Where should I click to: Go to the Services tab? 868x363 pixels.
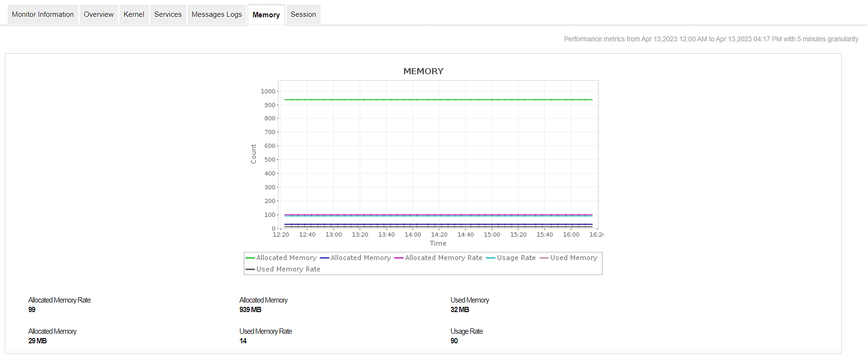pyautogui.click(x=168, y=14)
